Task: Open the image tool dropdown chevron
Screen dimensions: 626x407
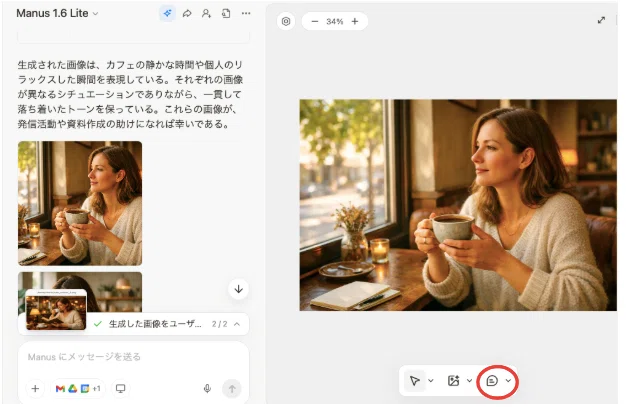Action: [x=470, y=381]
